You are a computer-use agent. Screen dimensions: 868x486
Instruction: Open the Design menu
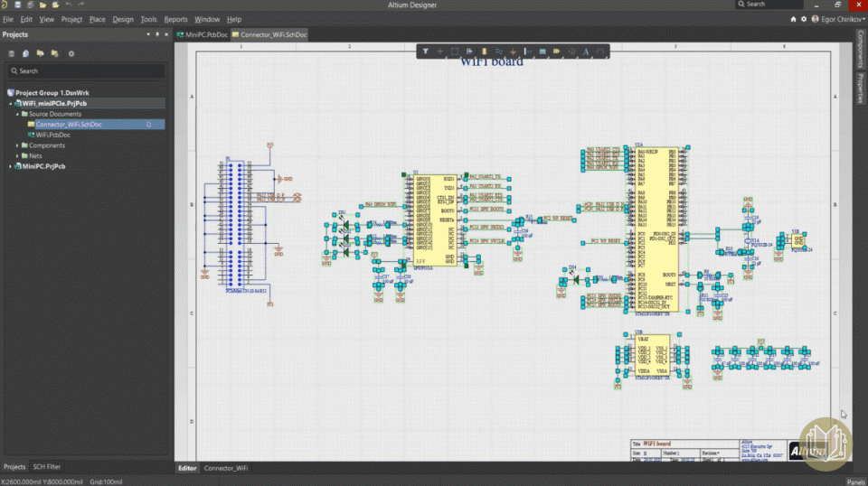pyautogui.click(x=123, y=19)
